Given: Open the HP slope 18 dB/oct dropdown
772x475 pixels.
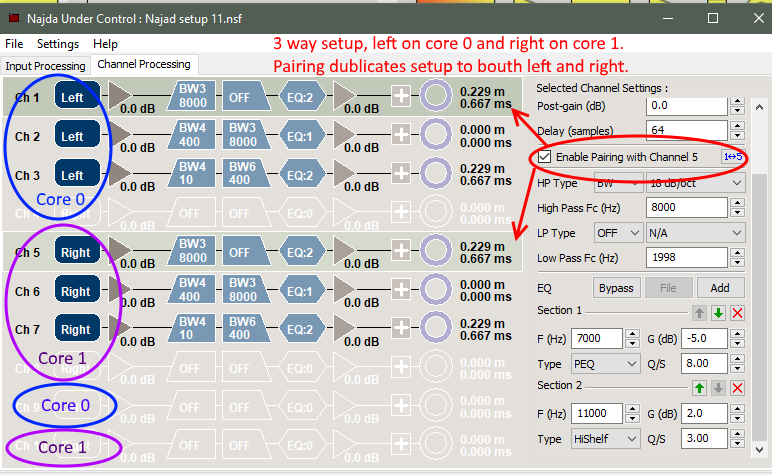Looking at the screenshot, I should 696,183.
